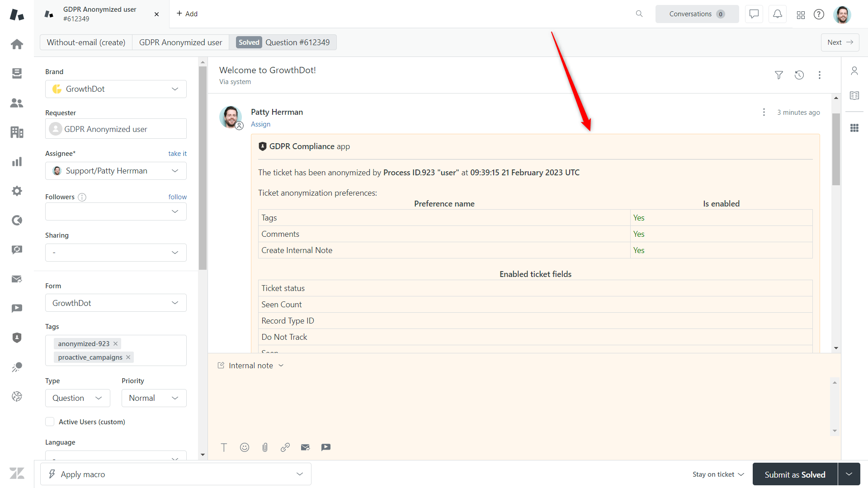Expand the Assignee dropdown

(176, 171)
